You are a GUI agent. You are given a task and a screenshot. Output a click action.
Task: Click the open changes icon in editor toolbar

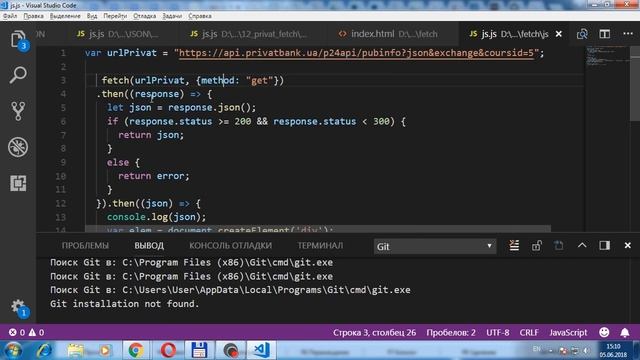coord(582,34)
